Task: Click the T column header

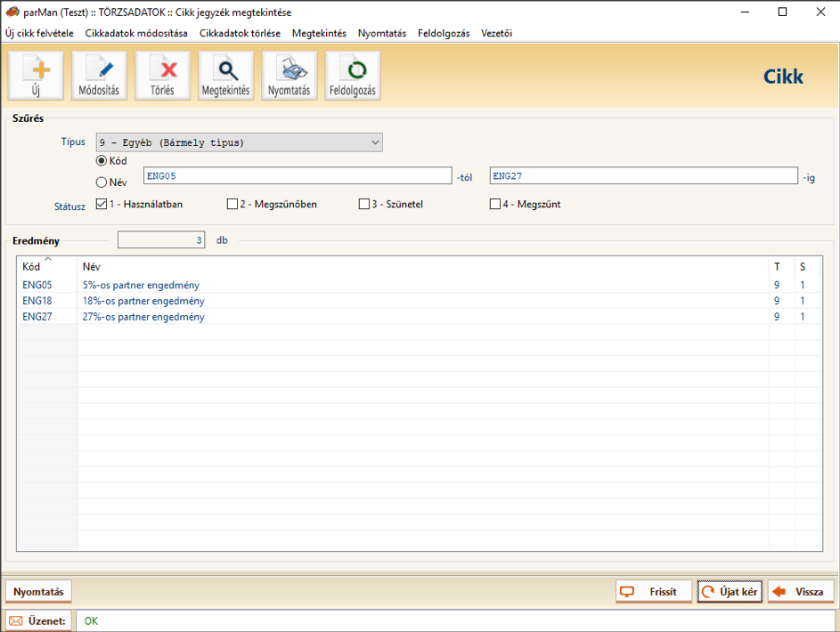Action: pos(782,266)
